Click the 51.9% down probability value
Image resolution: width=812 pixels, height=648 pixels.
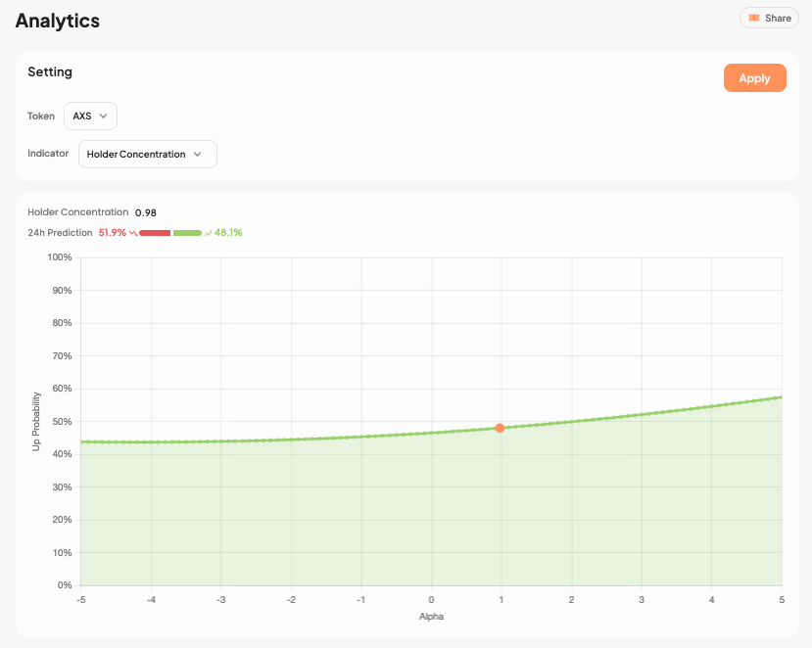pos(112,233)
